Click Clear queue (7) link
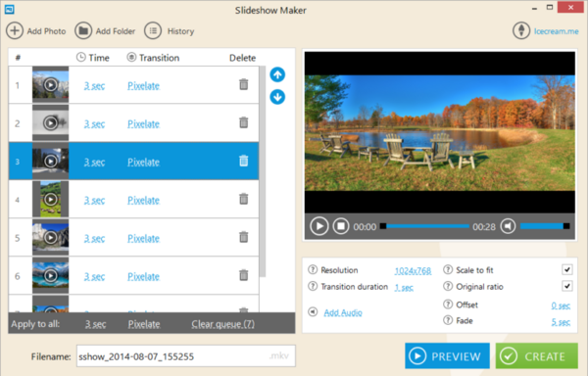 click(222, 324)
